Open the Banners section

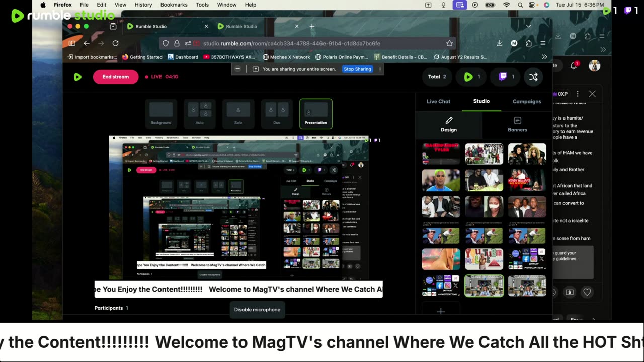[517, 124]
